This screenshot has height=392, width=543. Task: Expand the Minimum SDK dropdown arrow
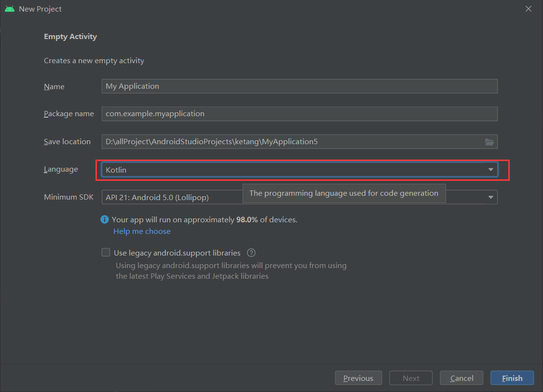pyautogui.click(x=490, y=197)
